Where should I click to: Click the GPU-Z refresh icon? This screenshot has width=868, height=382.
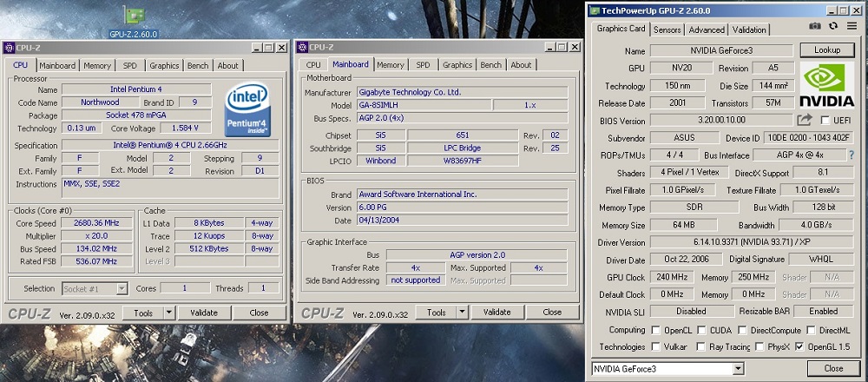pos(833,26)
